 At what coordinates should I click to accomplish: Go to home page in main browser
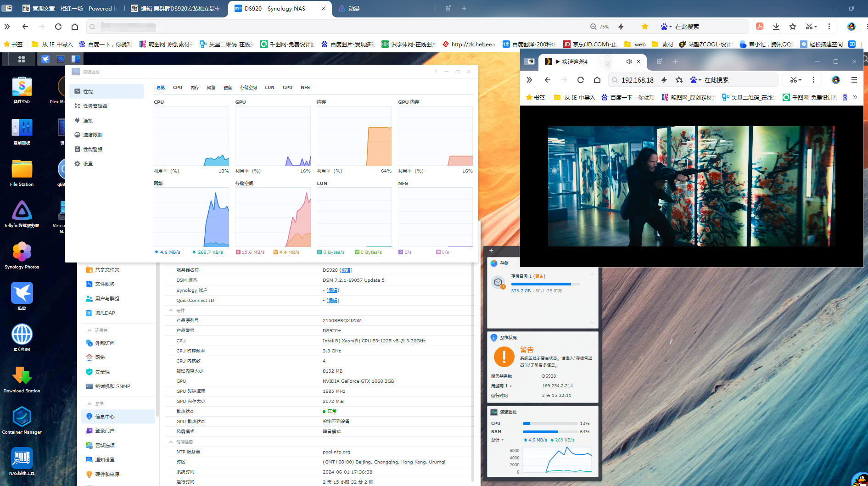[75, 27]
